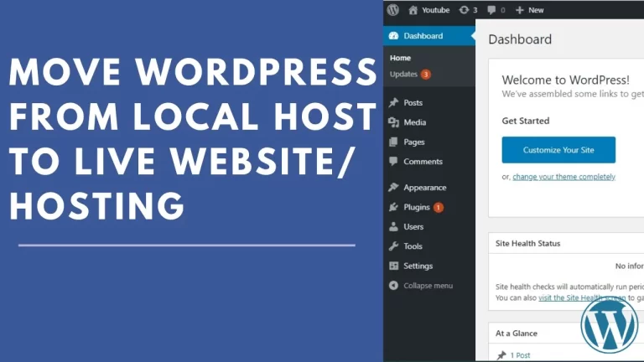Click the Site Health Status panel header
Screen dimensions: 644x362
point(566,243)
